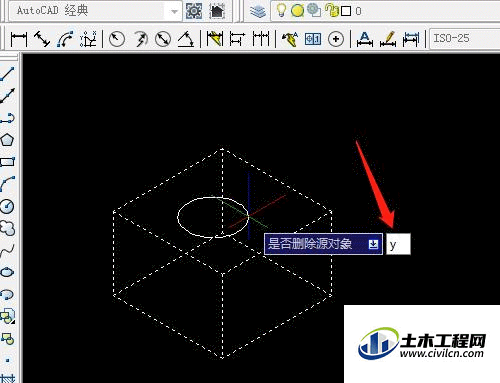Click the My Workspace house icon
500x383 pixels.
[217, 11]
